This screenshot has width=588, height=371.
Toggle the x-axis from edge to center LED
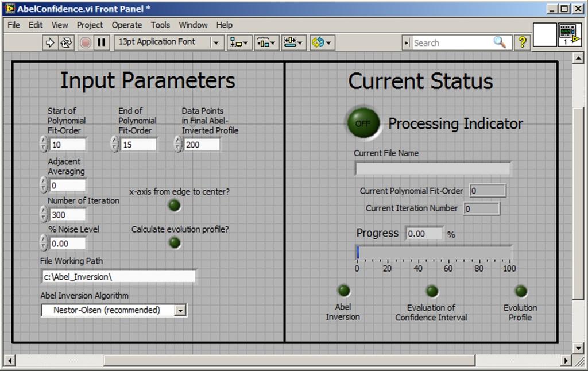point(175,205)
